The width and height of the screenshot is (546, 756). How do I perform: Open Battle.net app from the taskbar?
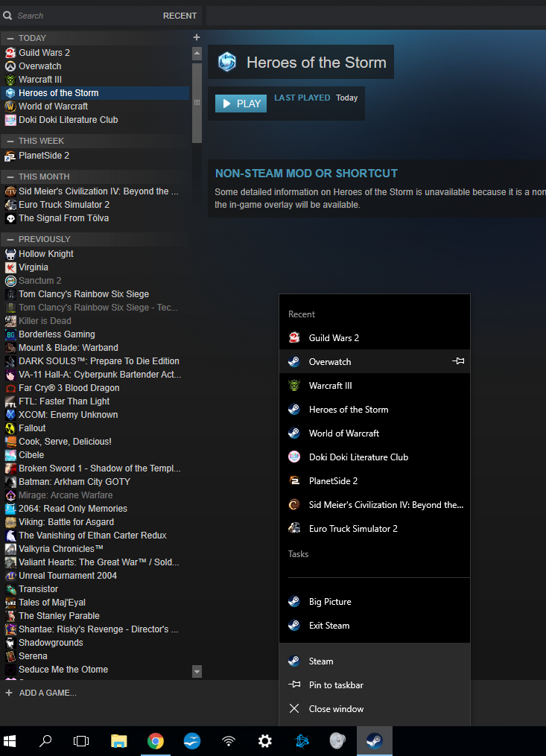302,740
